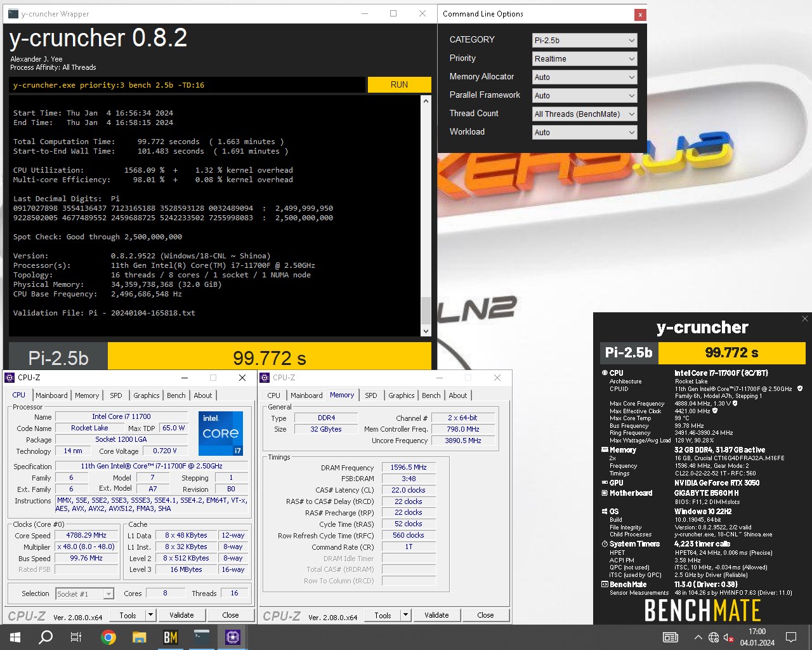
Task: Click the OS Windows icon in overlay
Action: tap(605, 512)
